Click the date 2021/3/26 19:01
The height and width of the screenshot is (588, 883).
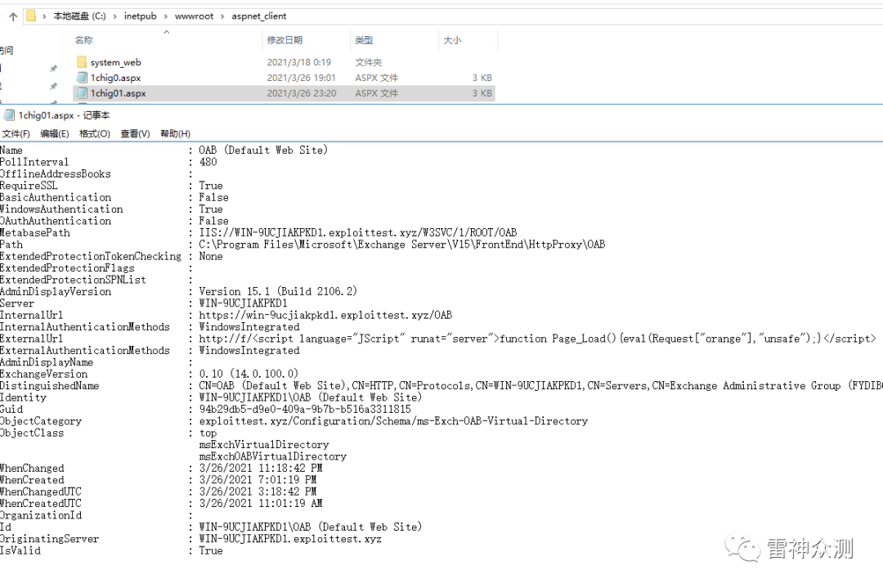pos(301,78)
